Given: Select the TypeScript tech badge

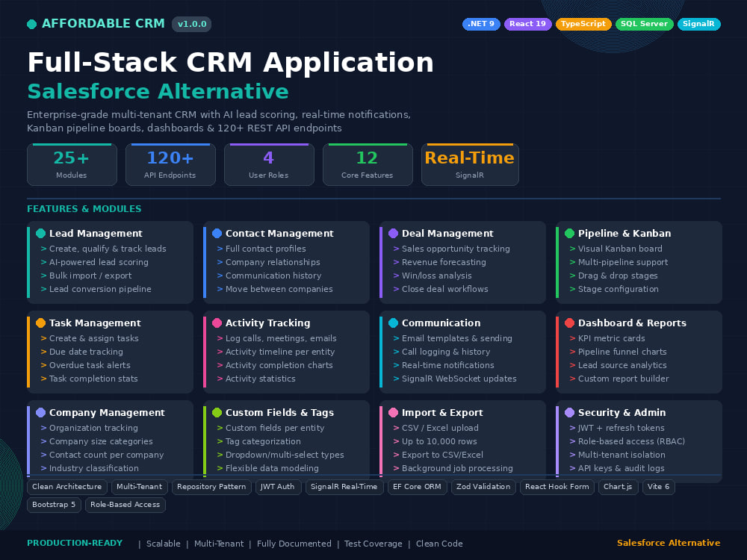Looking at the screenshot, I should (x=583, y=24).
